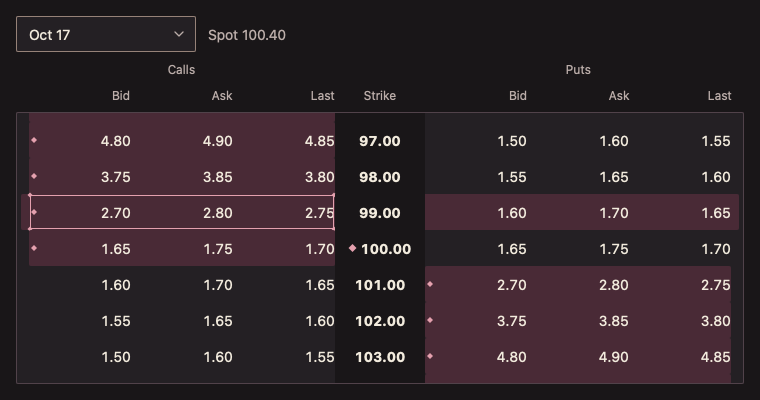Click put bid 1.50 at strike 97.00

[512, 141]
